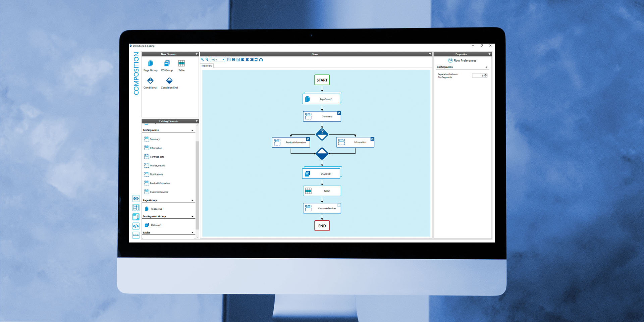Image resolution: width=644 pixels, height=322 pixels.
Task: Select the Information node in the flow
Action: click(355, 142)
